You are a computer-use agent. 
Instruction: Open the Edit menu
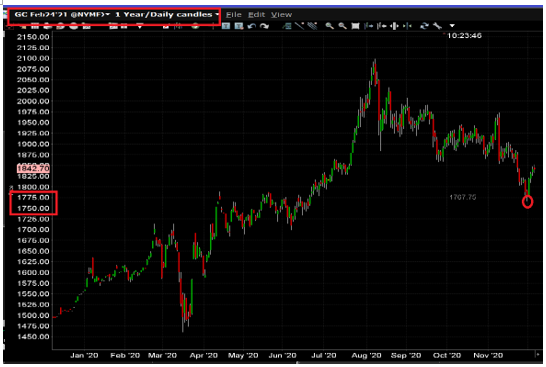257,15
